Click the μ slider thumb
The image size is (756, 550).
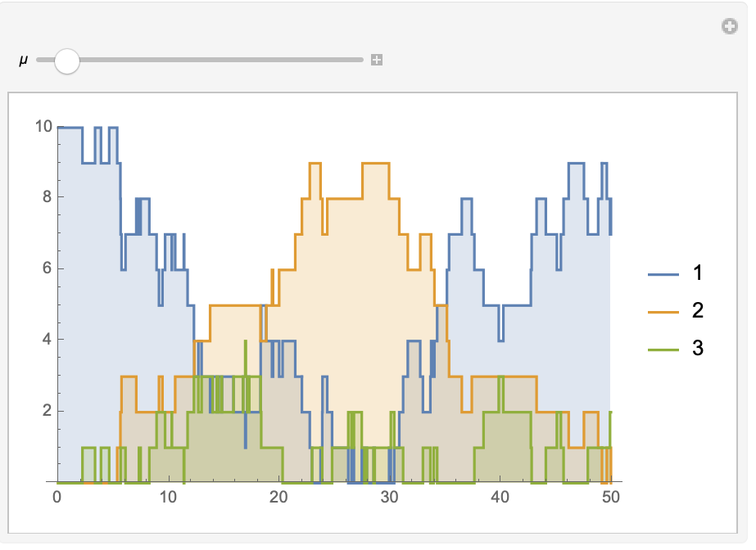coord(66,61)
